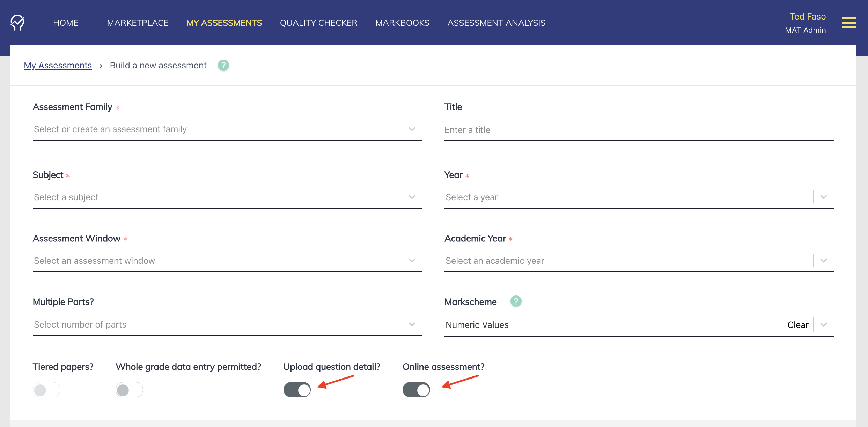Turn on Whole grade data entry permitted
The height and width of the screenshot is (427, 868).
[129, 390]
